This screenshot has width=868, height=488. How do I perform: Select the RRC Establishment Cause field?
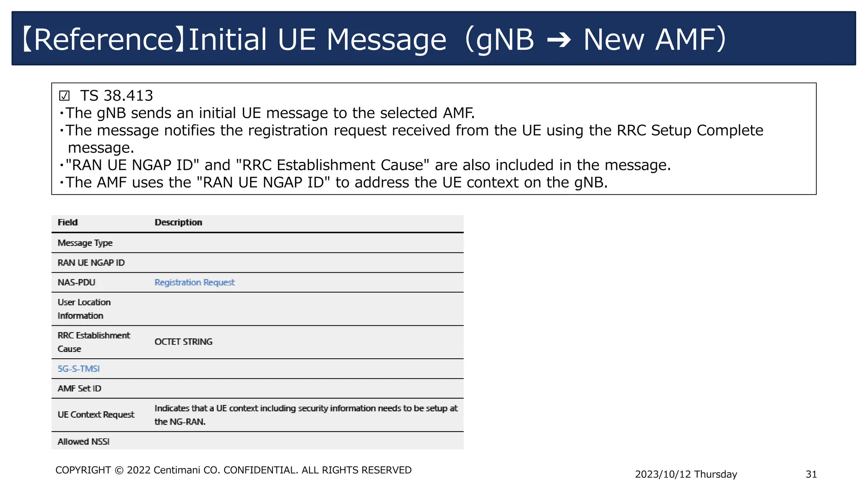[x=94, y=342]
